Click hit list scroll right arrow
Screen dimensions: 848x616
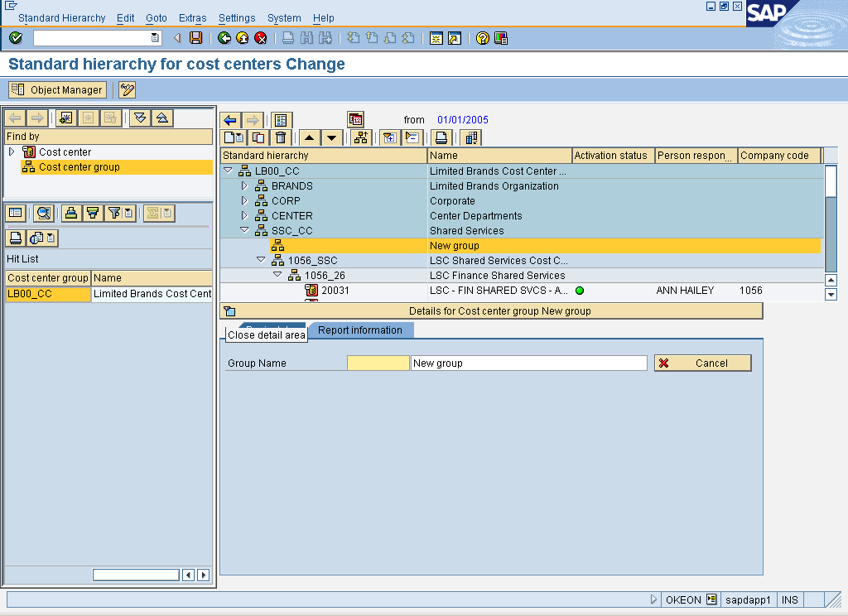tap(204, 575)
